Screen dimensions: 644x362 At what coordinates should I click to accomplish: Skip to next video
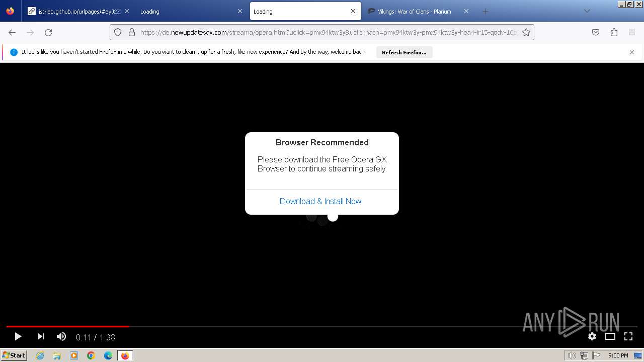point(41,336)
